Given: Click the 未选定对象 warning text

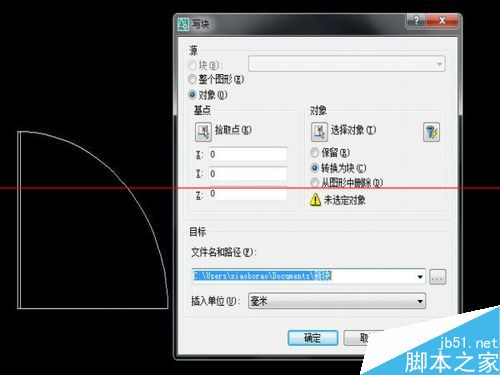Looking at the screenshot, I should pos(345,200).
